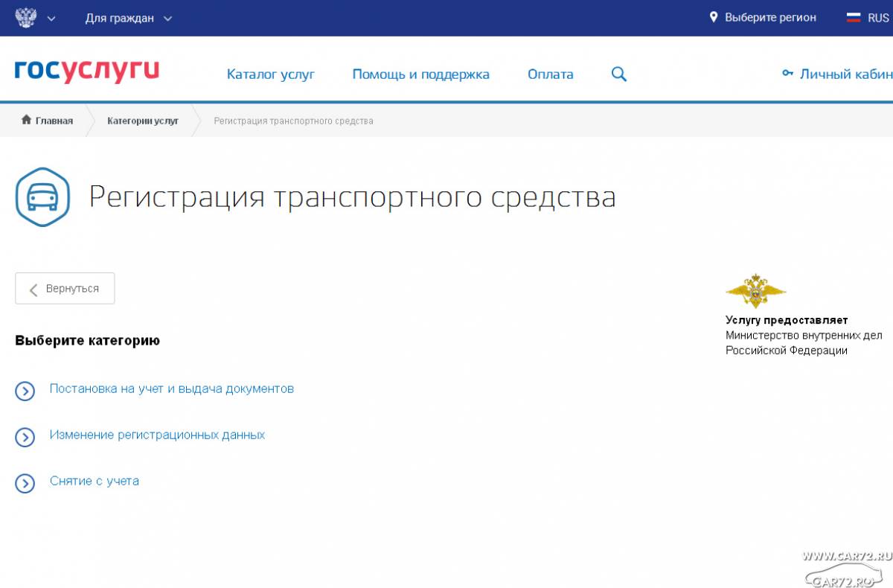Click arrow circle next to Постановка на учет
This screenshot has width=893, height=588.
pyautogui.click(x=25, y=391)
